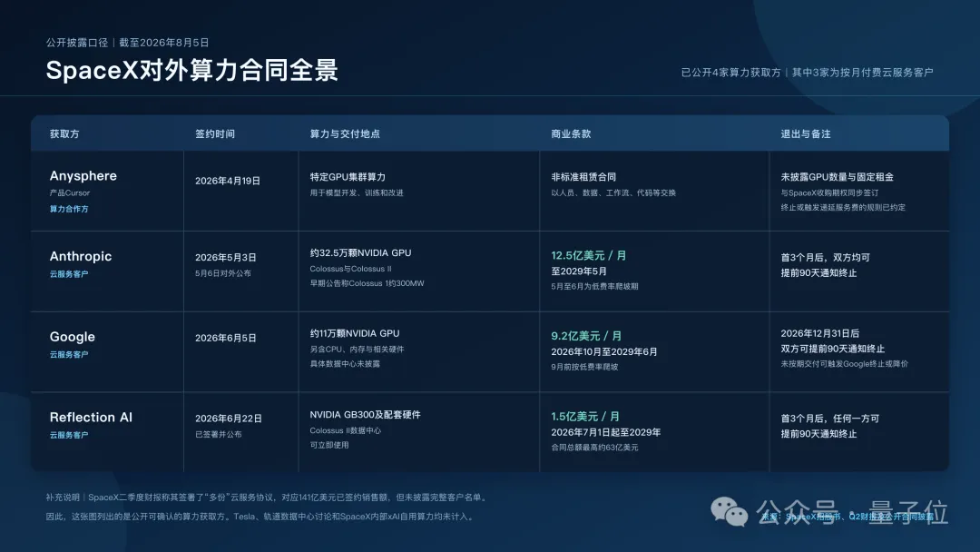The width and height of the screenshot is (980, 552).
Task: Click the '云服务客户' tag under Anthropic
Action: point(69,274)
